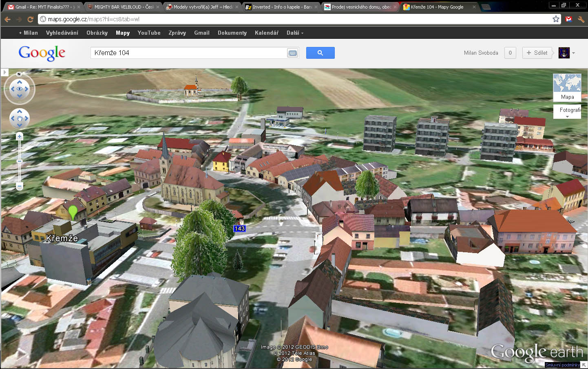Click the zoom-in plus icon on the map
The width and height of the screenshot is (588, 369).
(x=19, y=136)
